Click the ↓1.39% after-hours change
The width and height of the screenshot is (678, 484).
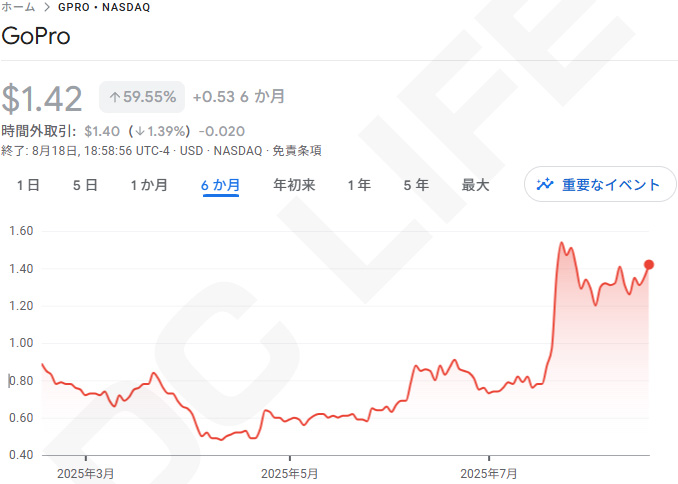coord(160,131)
